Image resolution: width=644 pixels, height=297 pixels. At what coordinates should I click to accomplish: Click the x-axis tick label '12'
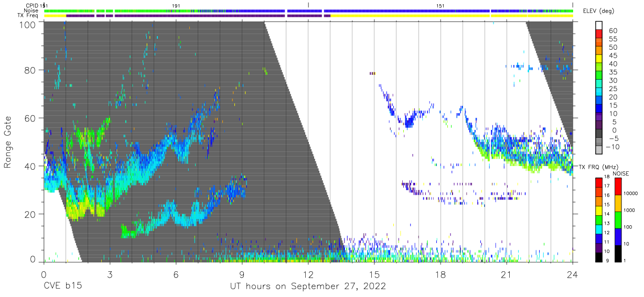point(308,274)
